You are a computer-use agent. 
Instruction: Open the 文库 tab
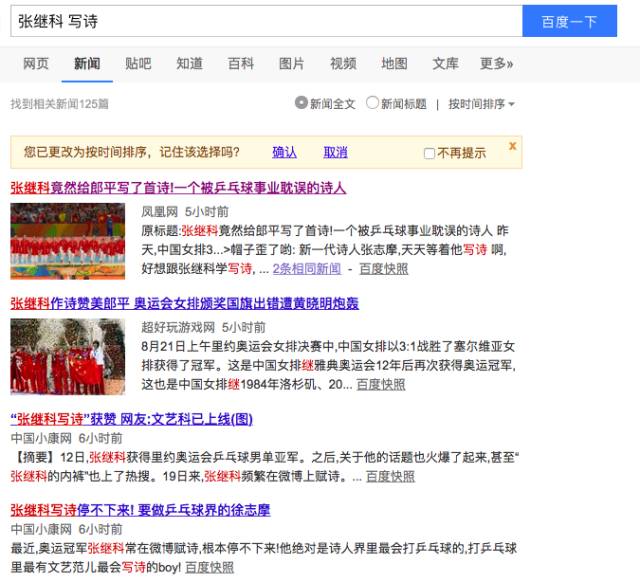click(x=445, y=64)
